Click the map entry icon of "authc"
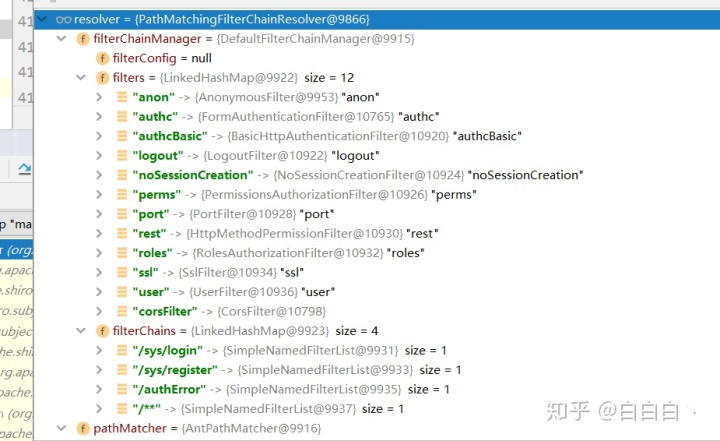Screen dimensions: 720x441 tap(122, 117)
